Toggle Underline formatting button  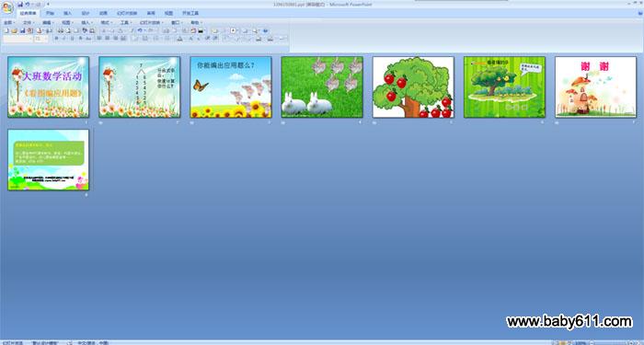(73, 39)
